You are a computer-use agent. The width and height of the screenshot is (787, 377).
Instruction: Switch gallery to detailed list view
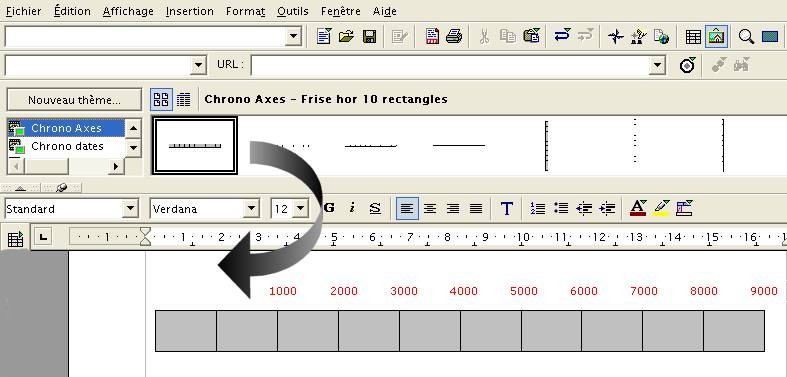point(184,99)
